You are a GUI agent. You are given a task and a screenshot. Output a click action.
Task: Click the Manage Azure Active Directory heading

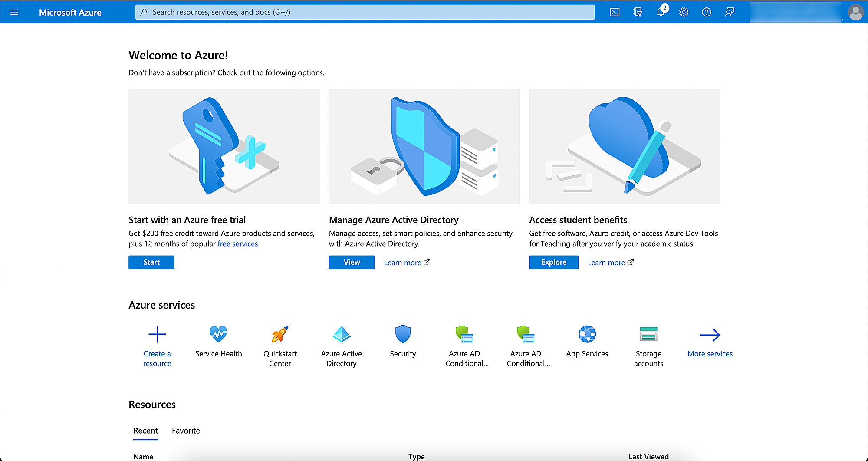[394, 220]
